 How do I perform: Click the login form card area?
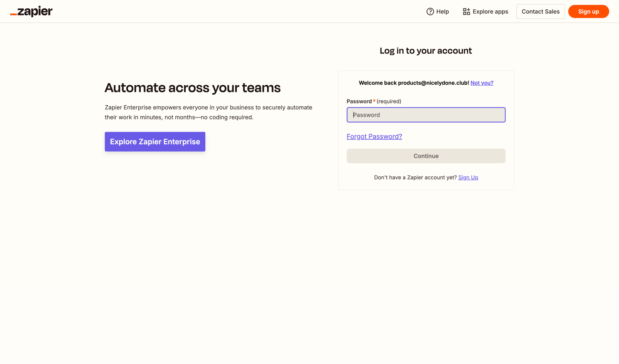click(x=426, y=130)
